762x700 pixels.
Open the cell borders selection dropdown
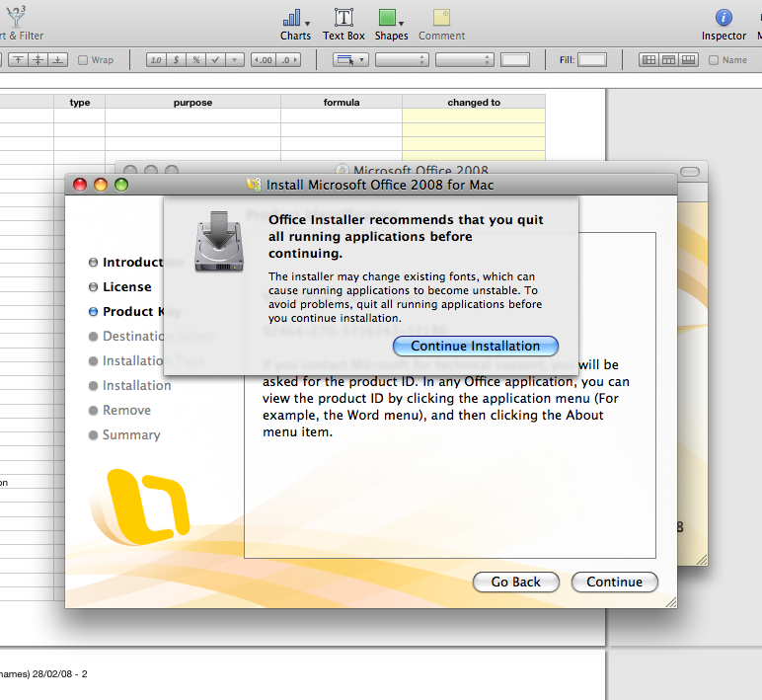pyautogui.click(x=350, y=60)
